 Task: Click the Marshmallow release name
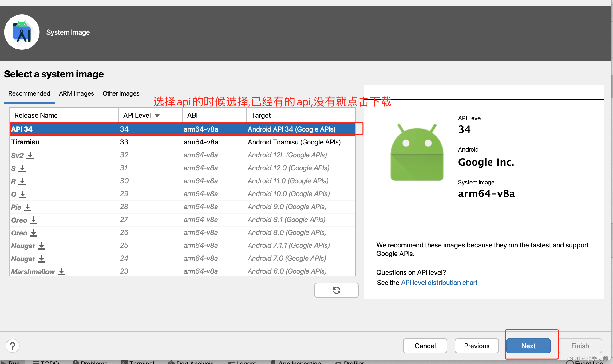click(x=33, y=272)
